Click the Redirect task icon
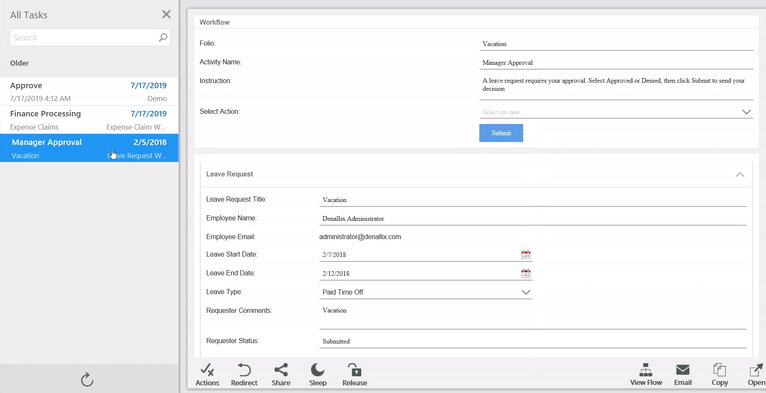Viewport: 766px width, 393px height. tap(244, 375)
